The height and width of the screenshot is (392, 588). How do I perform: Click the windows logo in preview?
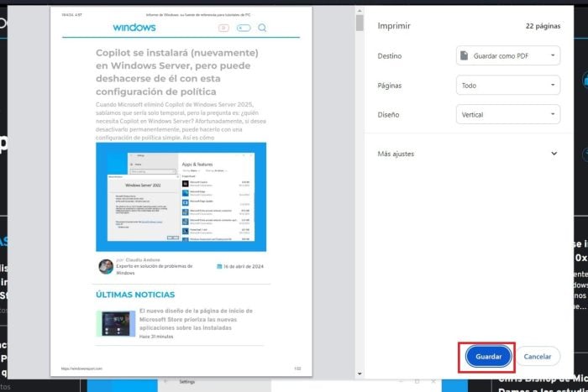click(134, 28)
